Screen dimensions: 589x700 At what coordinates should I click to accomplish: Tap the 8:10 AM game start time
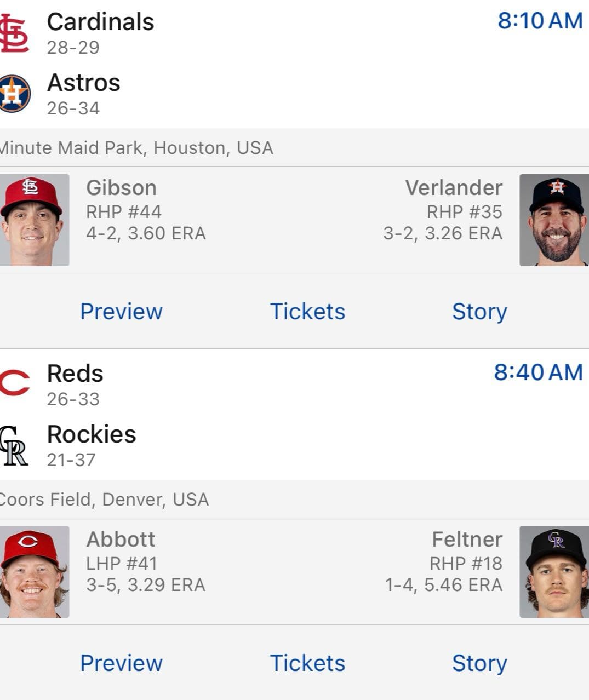tap(540, 21)
